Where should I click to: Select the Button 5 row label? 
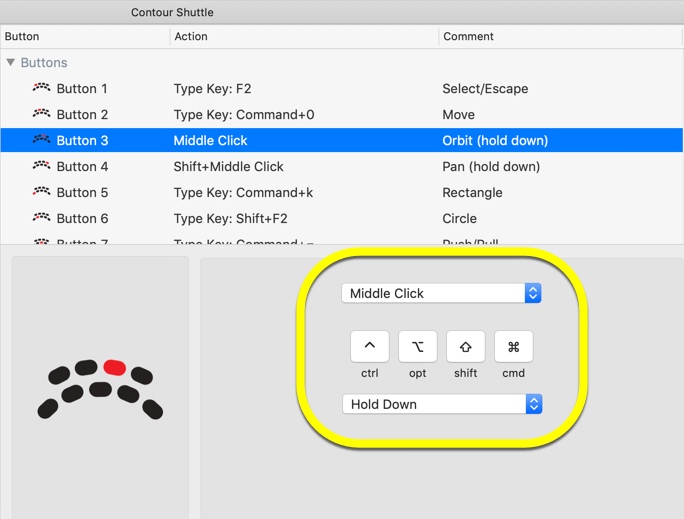coord(82,192)
